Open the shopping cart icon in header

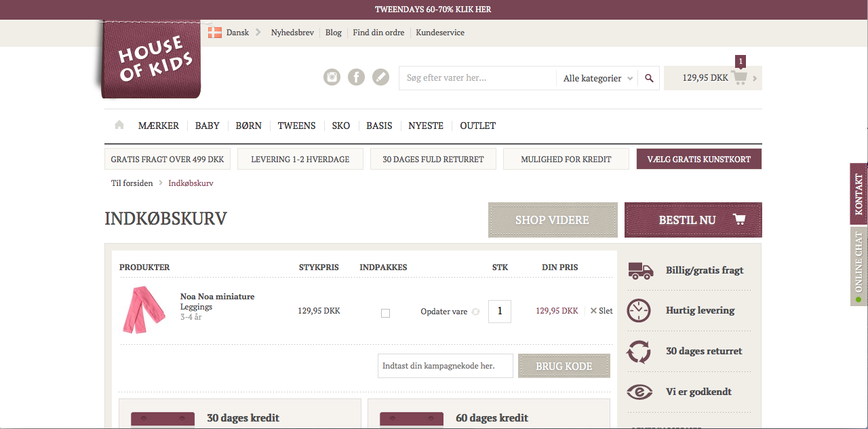(739, 78)
